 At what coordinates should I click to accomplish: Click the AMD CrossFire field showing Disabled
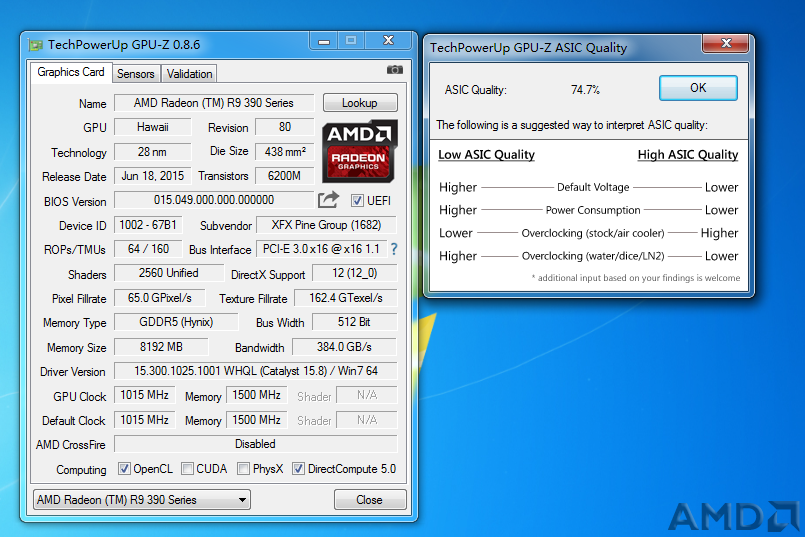[x=256, y=444]
